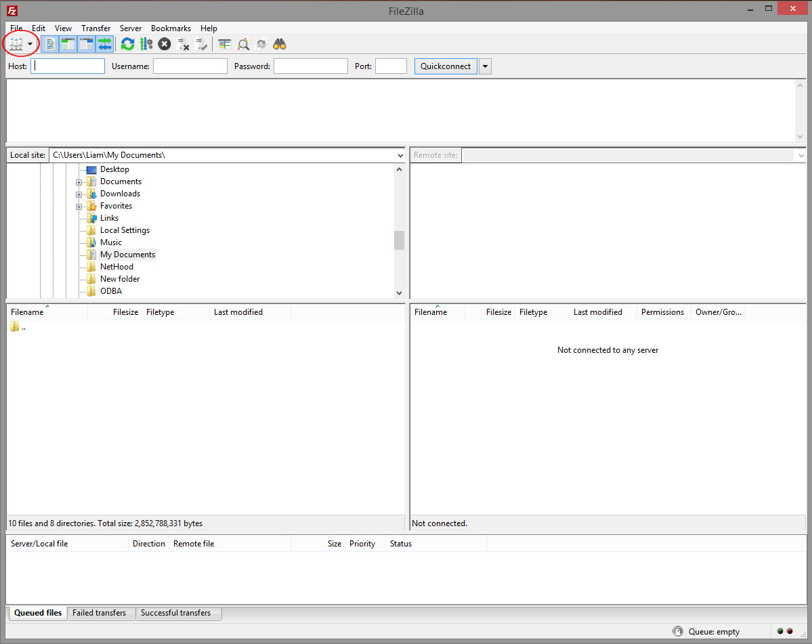Viewport: 812px width, 644px height.
Task: Toggle message log display
Action: click(x=50, y=45)
